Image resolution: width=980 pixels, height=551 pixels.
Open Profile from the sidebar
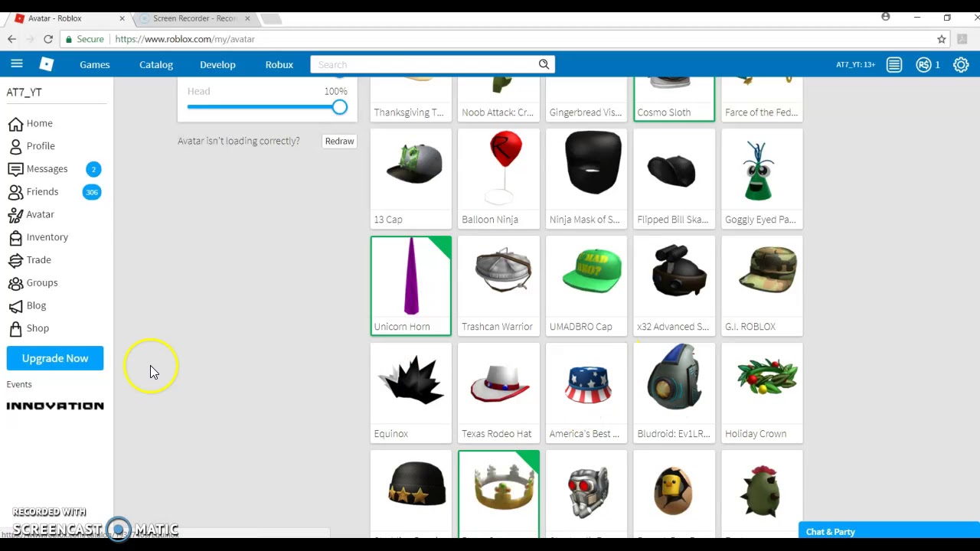tap(31, 146)
